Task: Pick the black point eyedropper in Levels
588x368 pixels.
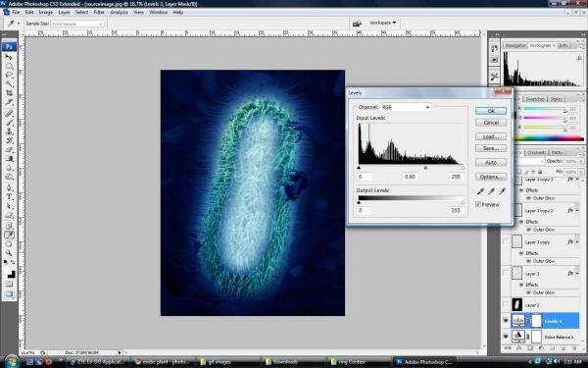Action: (x=480, y=191)
